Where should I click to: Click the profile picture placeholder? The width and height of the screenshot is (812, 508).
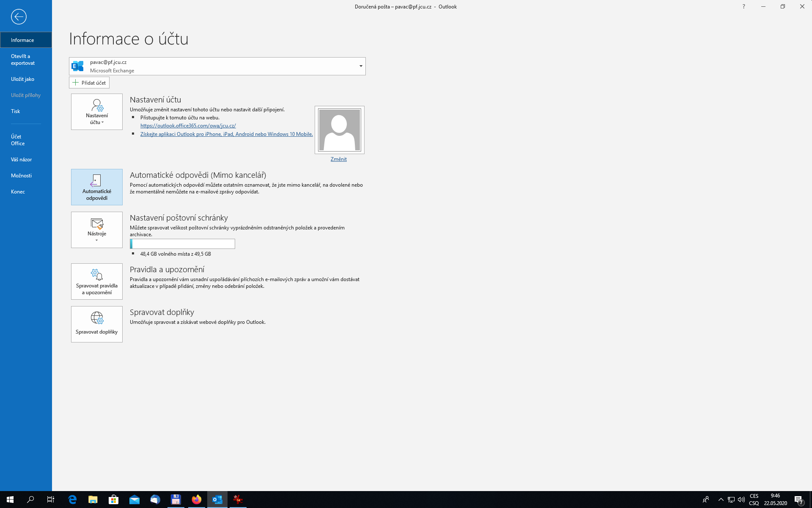click(339, 130)
